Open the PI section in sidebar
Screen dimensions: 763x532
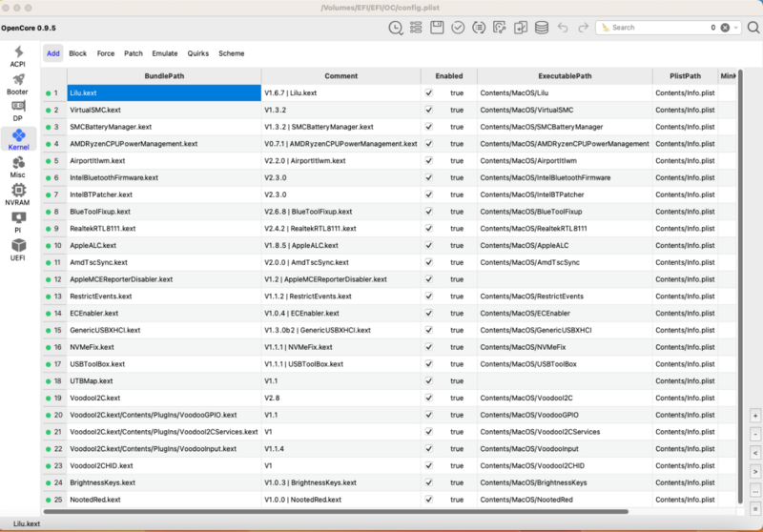click(x=18, y=223)
